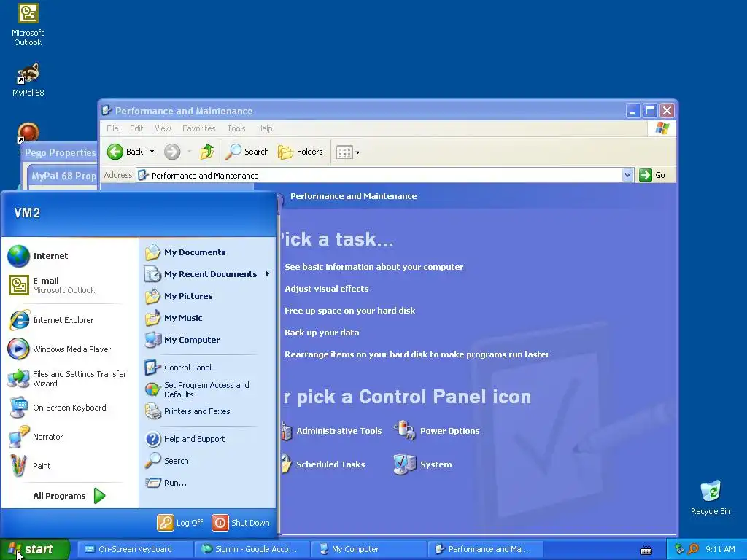Click the system tray clock
The width and height of the screenshot is (747, 560).
720,550
